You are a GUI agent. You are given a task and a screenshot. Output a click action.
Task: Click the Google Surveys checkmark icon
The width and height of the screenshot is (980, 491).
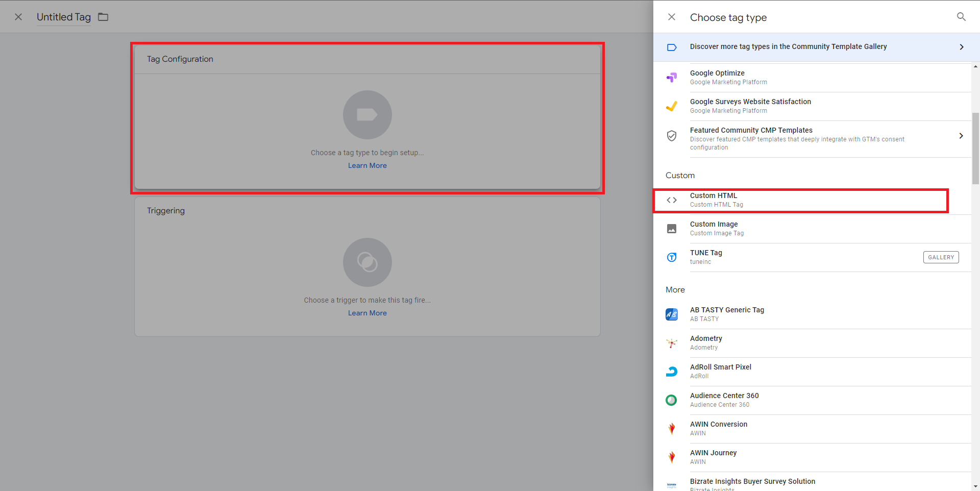[672, 106]
